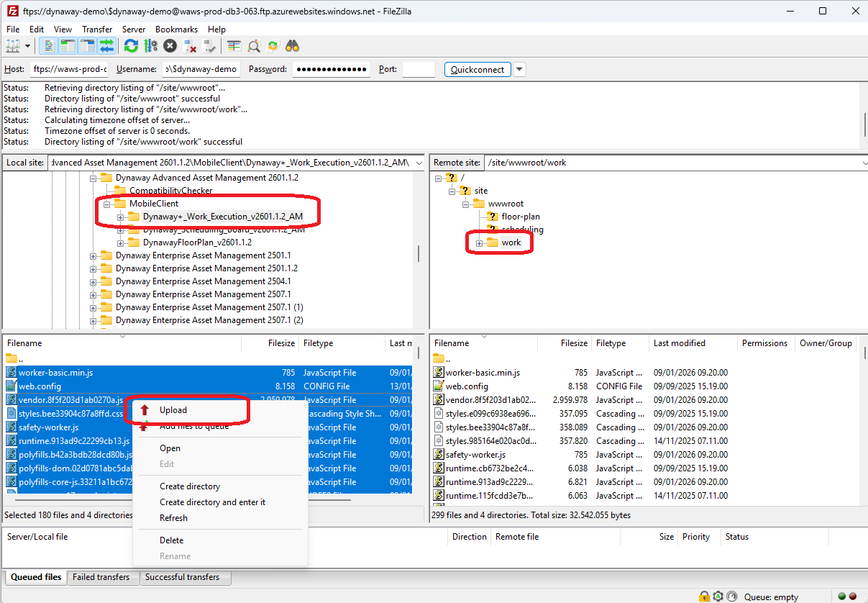Screen dimensions: 868x603
Task: Choose Upload from the context menu
Action: pos(173,410)
